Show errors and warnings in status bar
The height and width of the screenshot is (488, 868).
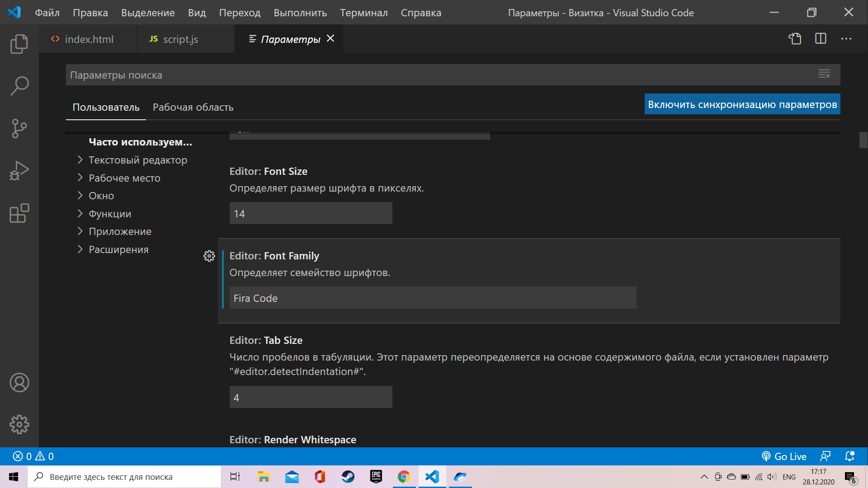pos(33,456)
